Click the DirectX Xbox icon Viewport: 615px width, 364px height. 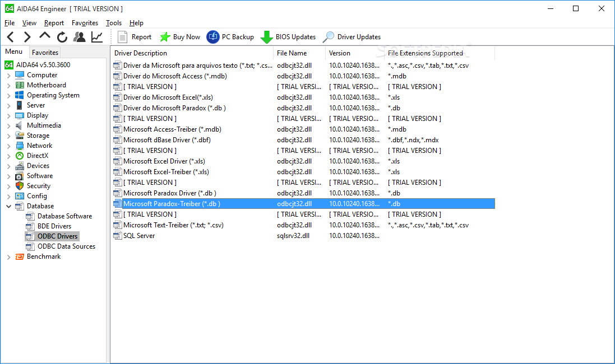(19, 156)
